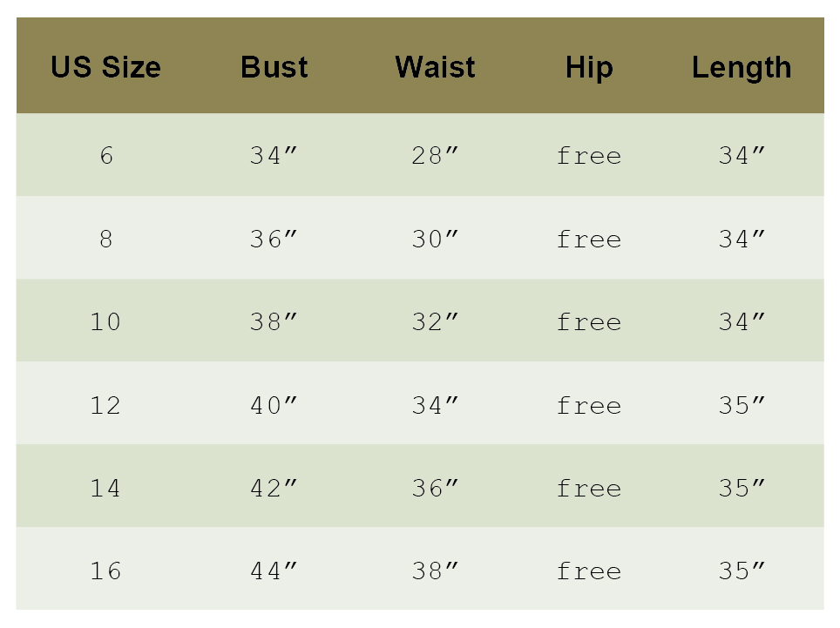Image resolution: width=840 pixels, height=628 pixels.
Task: Select the Waist column header
Action: (x=435, y=67)
